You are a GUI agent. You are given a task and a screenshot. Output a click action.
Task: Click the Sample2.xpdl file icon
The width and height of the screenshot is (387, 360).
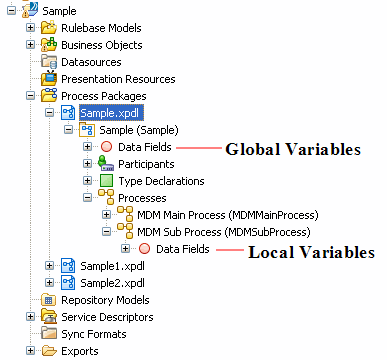point(68,283)
